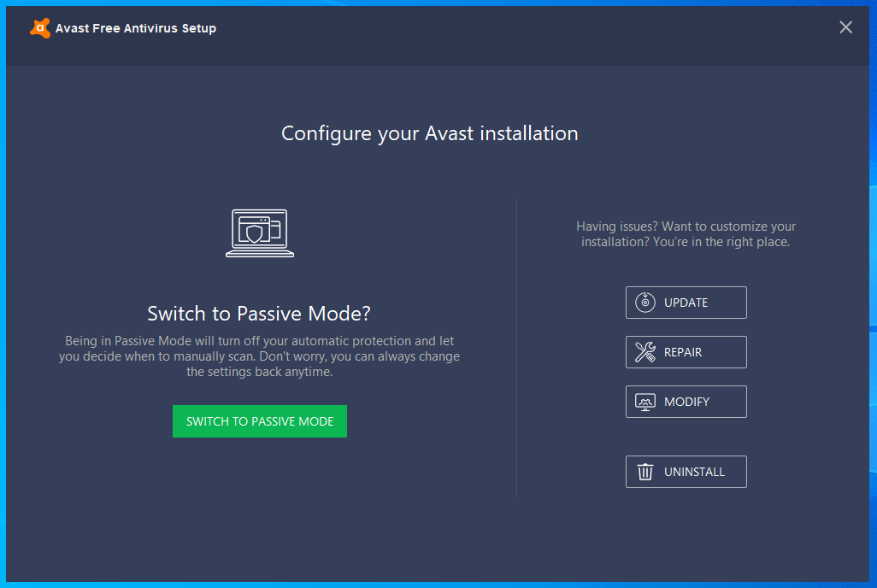
Task: Click the laptop shield illustration
Action: (260, 233)
